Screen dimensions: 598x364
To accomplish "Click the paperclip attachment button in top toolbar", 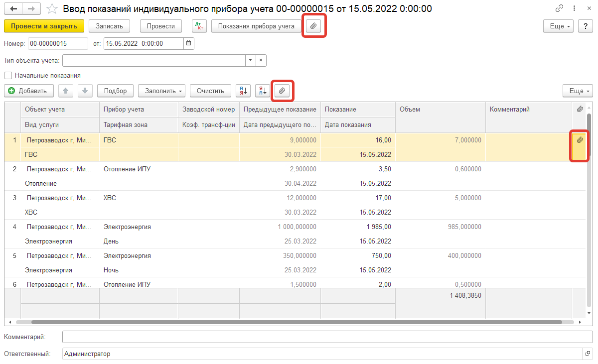I will tap(313, 26).
